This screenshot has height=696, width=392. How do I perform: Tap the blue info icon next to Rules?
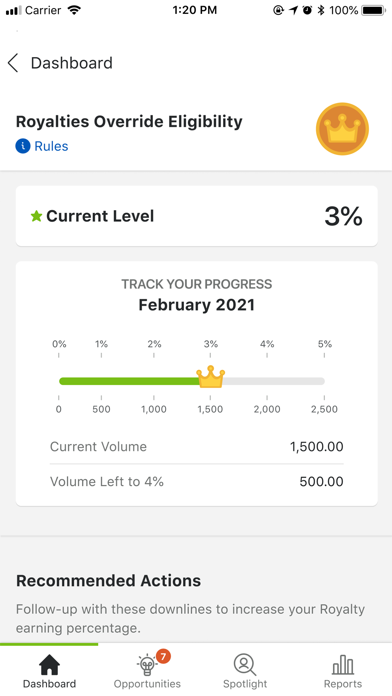[x=23, y=146]
